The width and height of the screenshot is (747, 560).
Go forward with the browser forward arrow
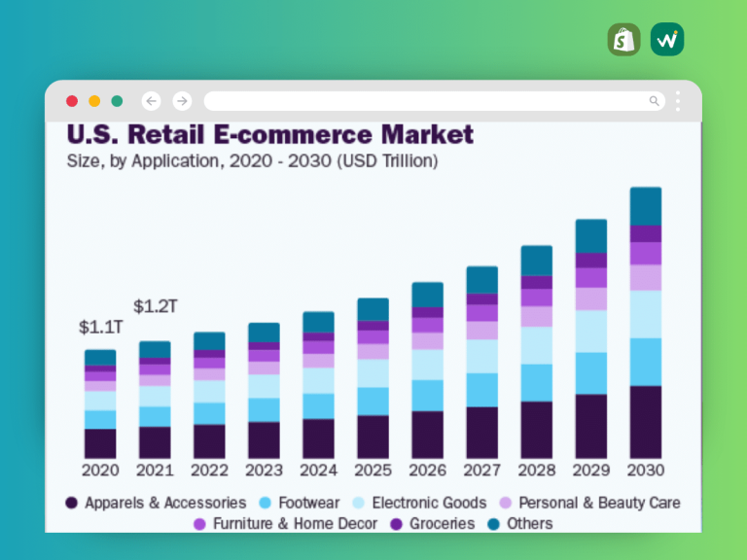[x=182, y=101]
